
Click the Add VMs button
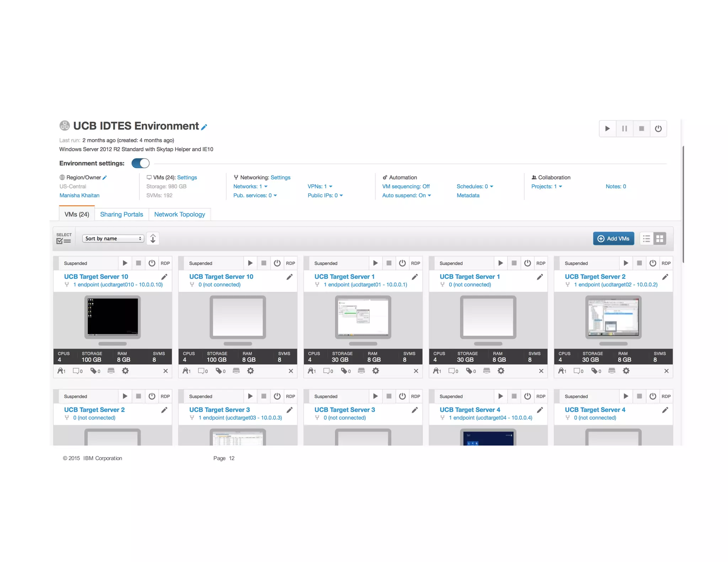coord(614,238)
